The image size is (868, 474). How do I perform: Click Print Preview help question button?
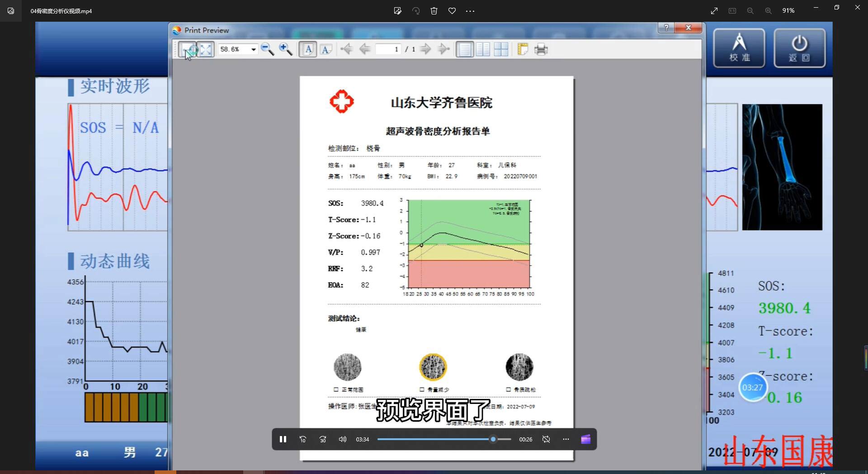tap(666, 28)
